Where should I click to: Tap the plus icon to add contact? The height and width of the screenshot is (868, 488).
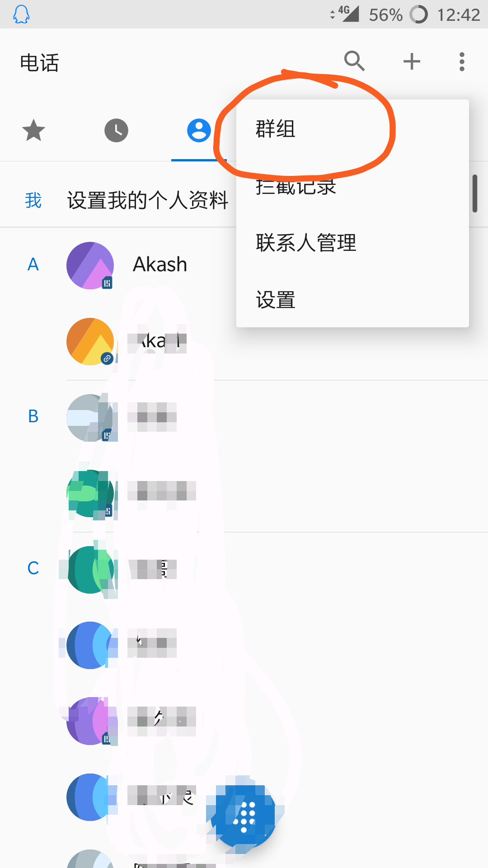pyautogui.click(x=412, y=61)
